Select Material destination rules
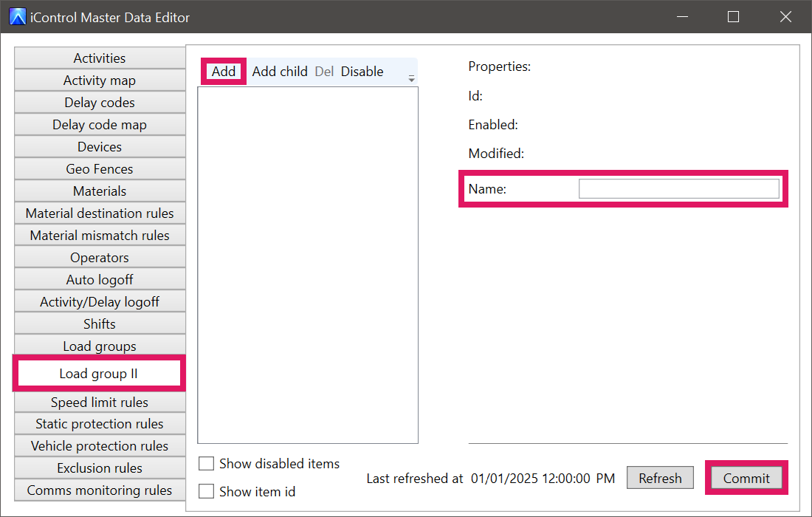 100,213
